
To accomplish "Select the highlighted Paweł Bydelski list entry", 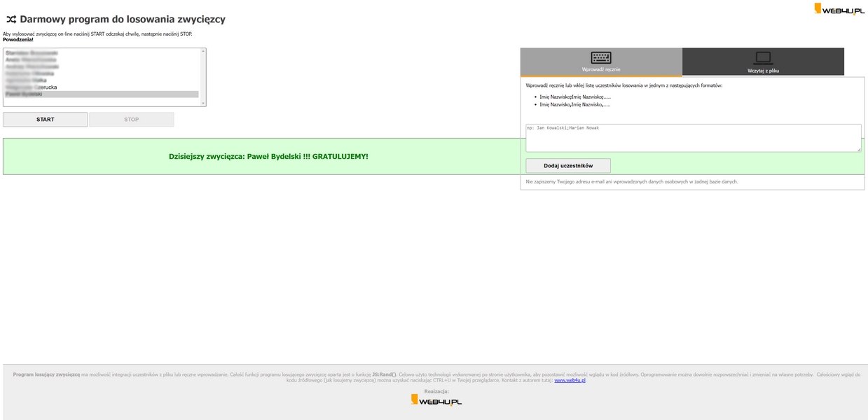I will click(x=102, y=94).
